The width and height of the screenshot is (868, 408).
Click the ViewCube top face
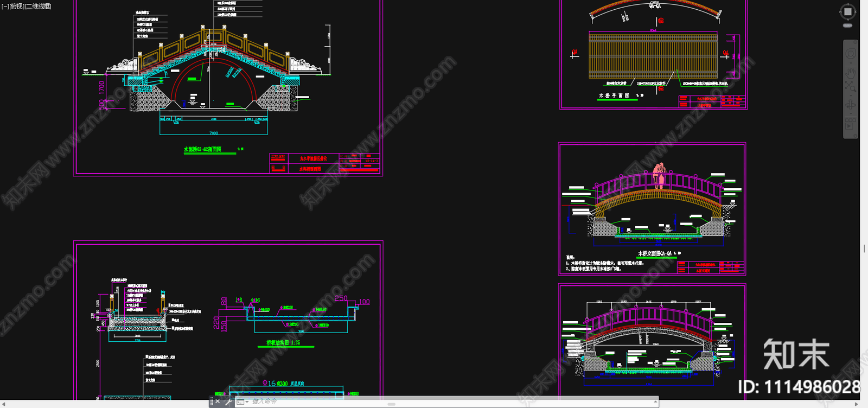coord(847,11)
